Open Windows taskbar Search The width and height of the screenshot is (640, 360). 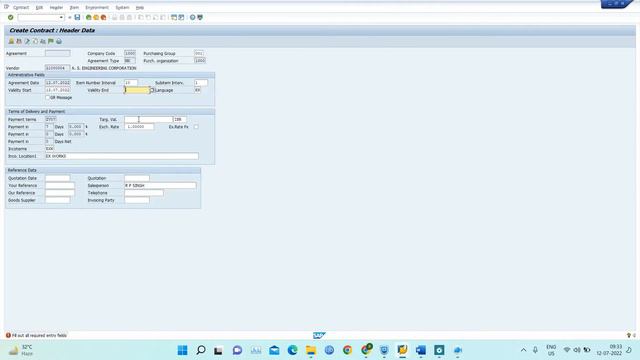point(201,350)
